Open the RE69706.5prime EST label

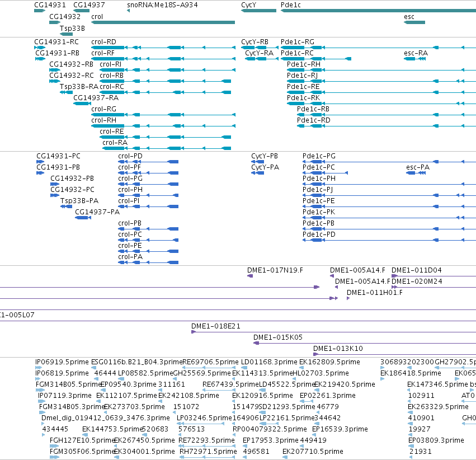210,362
